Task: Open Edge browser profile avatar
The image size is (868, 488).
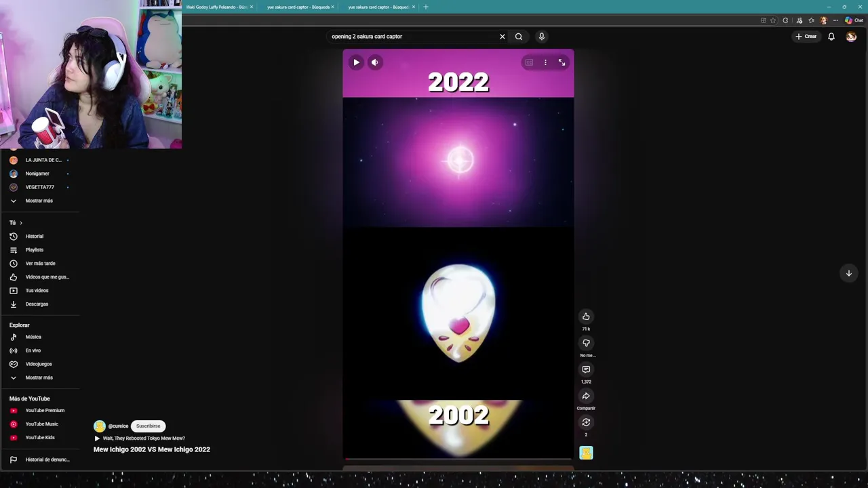Action: click(824, 20)
